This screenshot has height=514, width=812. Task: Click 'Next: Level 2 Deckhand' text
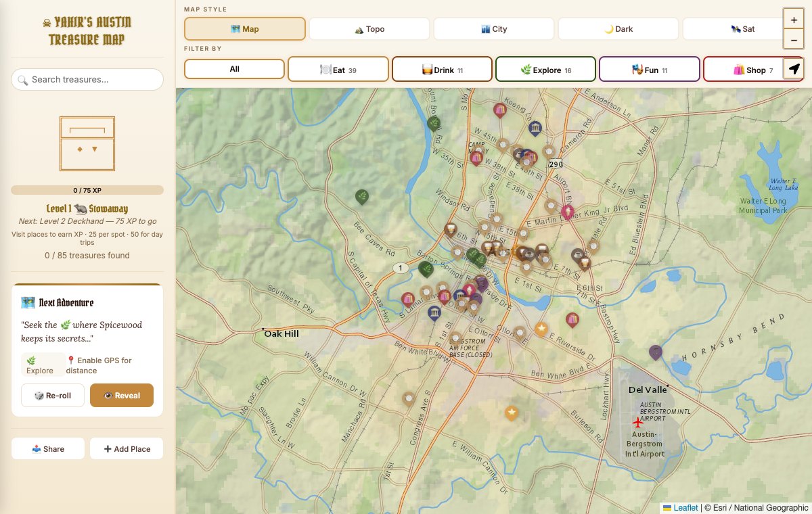click(87, 221)
